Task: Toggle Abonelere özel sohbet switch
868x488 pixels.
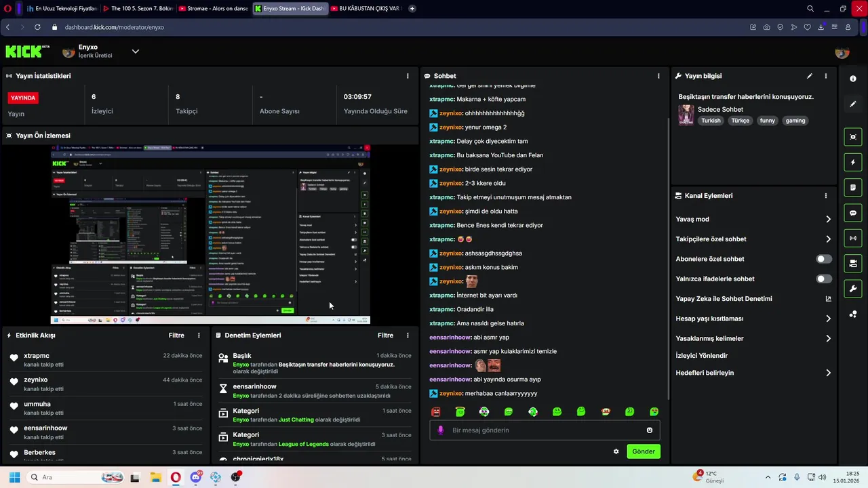Action: (824, 259)
